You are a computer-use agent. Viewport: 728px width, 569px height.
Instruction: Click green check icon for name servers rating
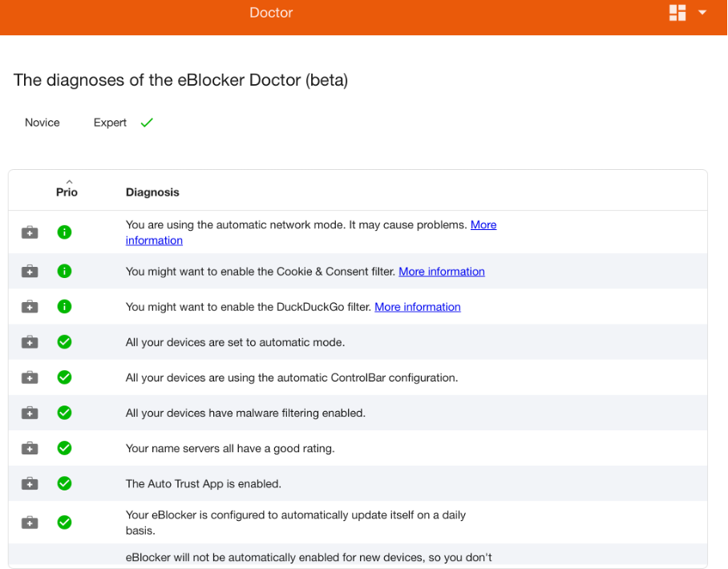point(64,448)
